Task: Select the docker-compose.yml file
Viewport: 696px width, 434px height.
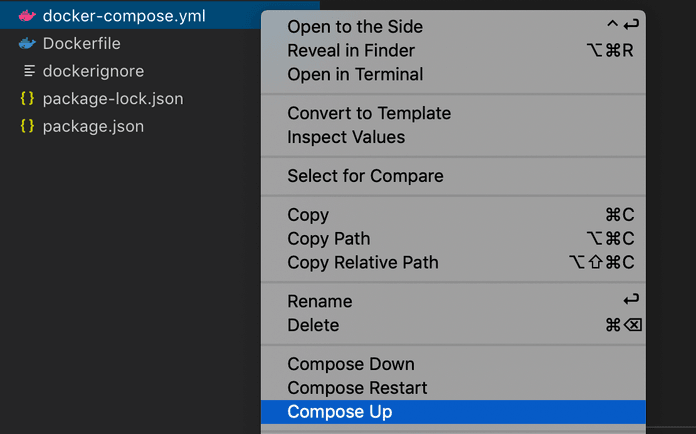Action: 124,16
